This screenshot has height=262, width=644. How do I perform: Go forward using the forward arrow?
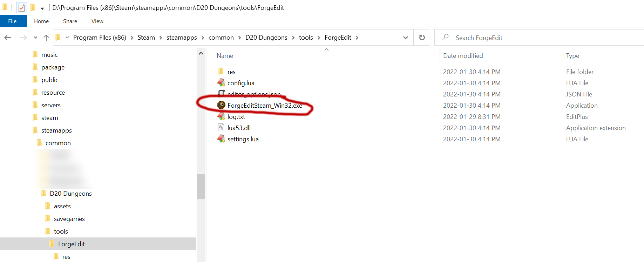(23, 38)
